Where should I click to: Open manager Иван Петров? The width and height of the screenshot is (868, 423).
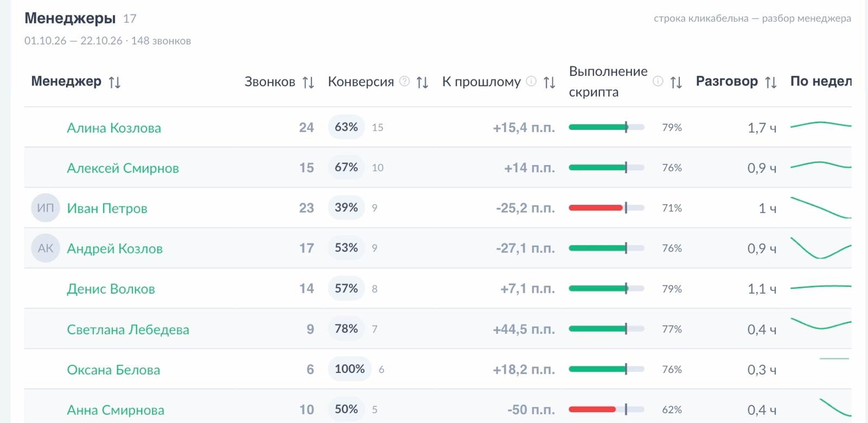107,209
